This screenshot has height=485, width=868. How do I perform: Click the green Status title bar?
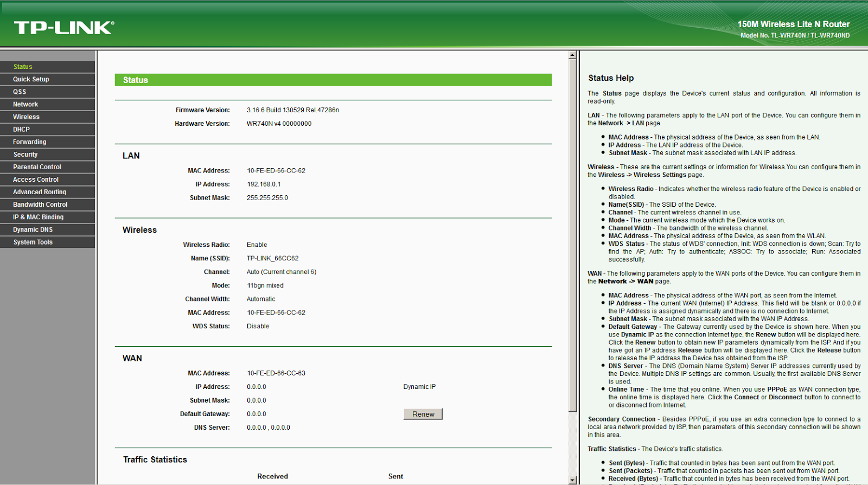[x=333, y=80]
